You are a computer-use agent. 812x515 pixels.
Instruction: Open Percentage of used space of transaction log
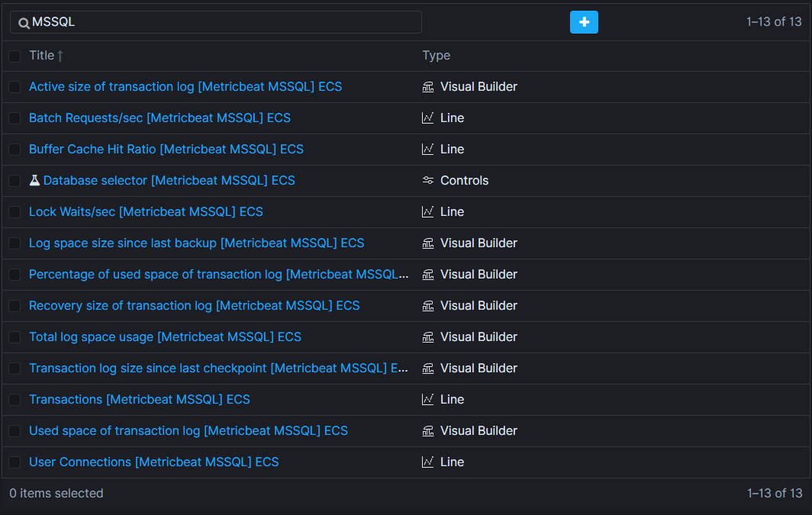point(218,275)
